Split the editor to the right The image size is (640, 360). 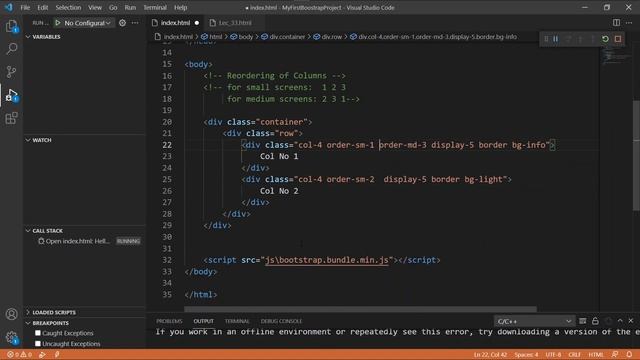coord(616,22)
